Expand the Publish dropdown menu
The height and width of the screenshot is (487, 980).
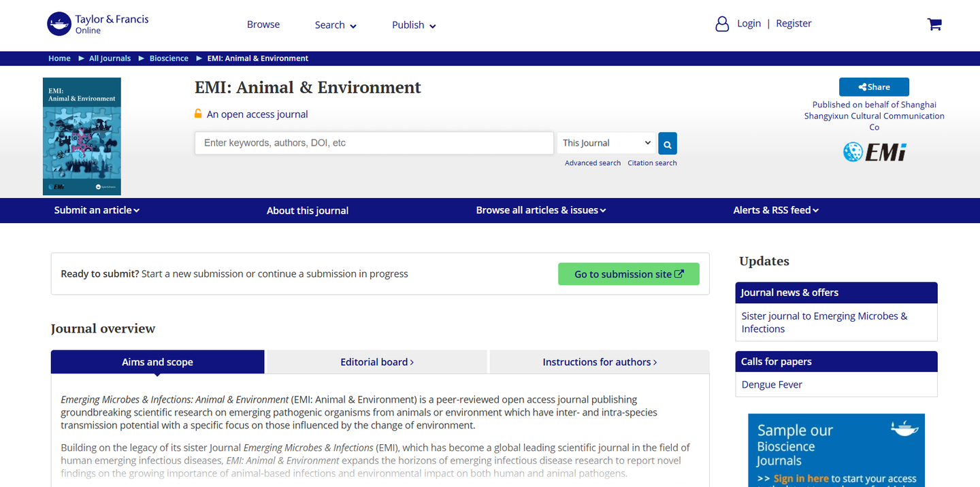coord(414,25)
